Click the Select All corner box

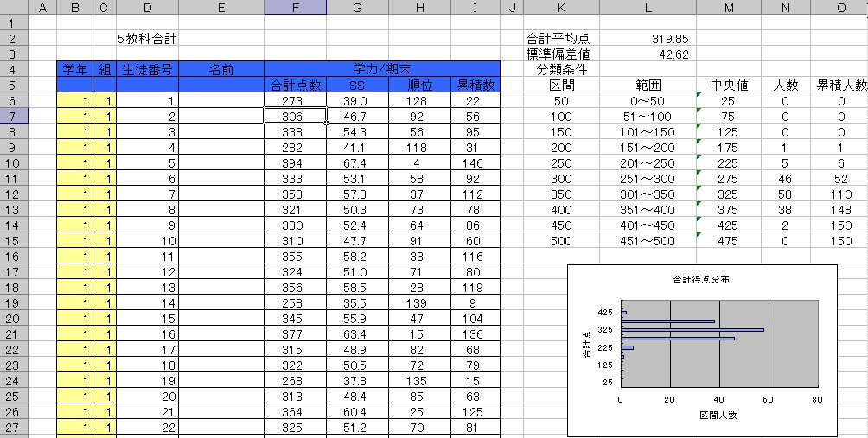(14, 8)
